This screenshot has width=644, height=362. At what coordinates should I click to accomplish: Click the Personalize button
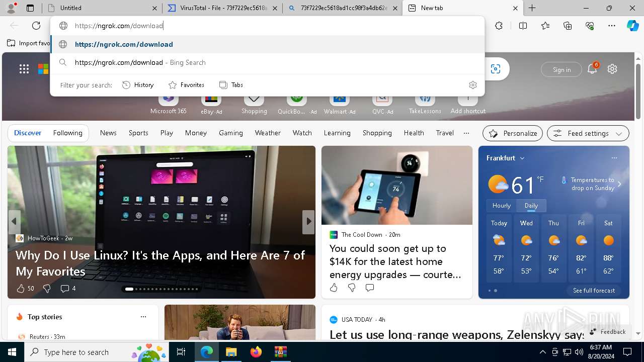(513, 133)
